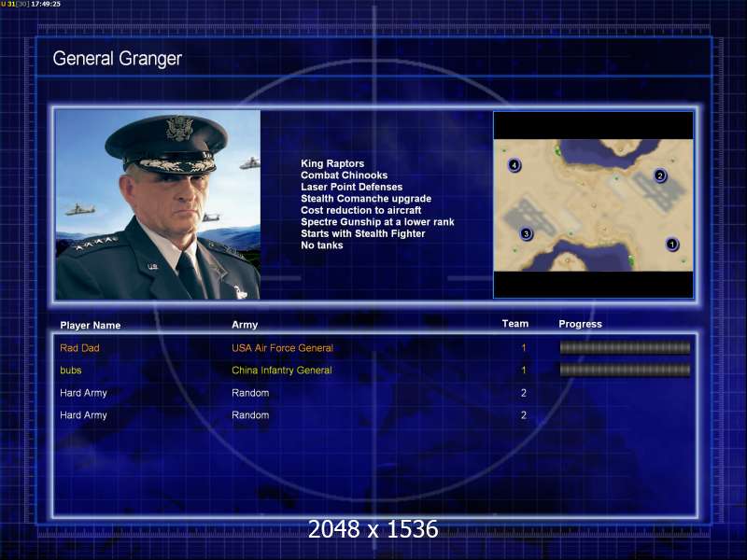Click the 'Combat Chinooks' line
Viewport: 747px width, 560px height.
[x=344, y=175]
